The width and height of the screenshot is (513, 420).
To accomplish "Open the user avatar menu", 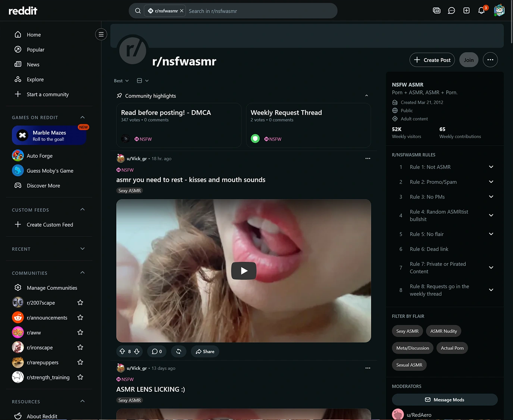I will (x=499, y=10).
